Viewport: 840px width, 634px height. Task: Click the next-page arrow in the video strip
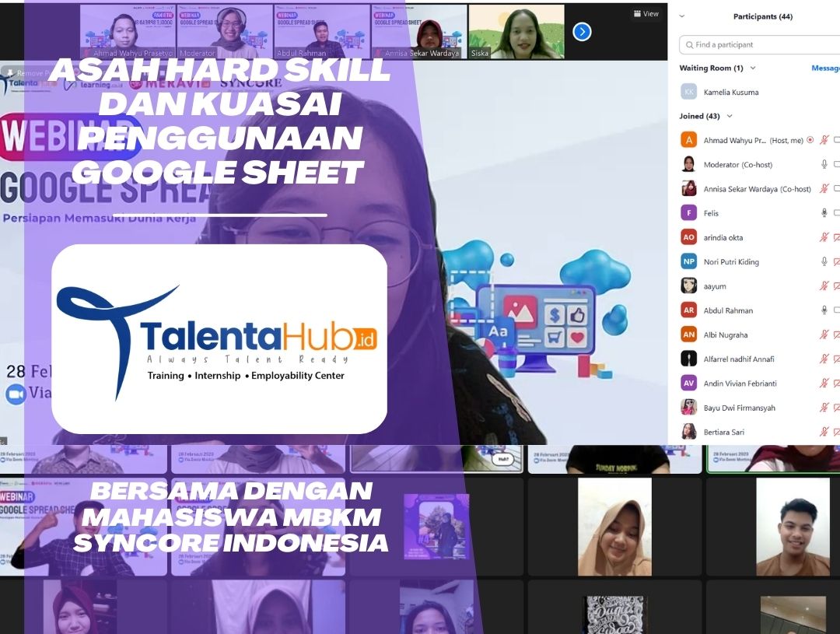coord(582,32)
